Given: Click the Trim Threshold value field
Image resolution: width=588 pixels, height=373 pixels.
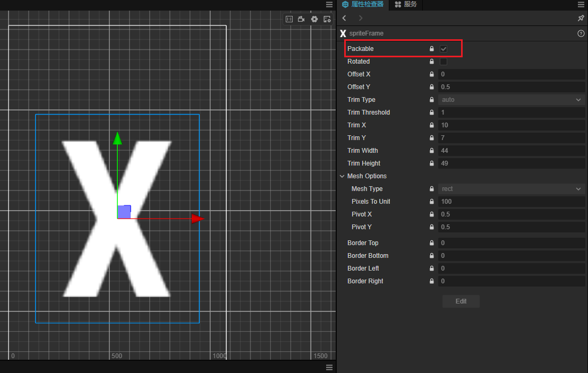Looking at the screenshot, I should coord(512,112).
